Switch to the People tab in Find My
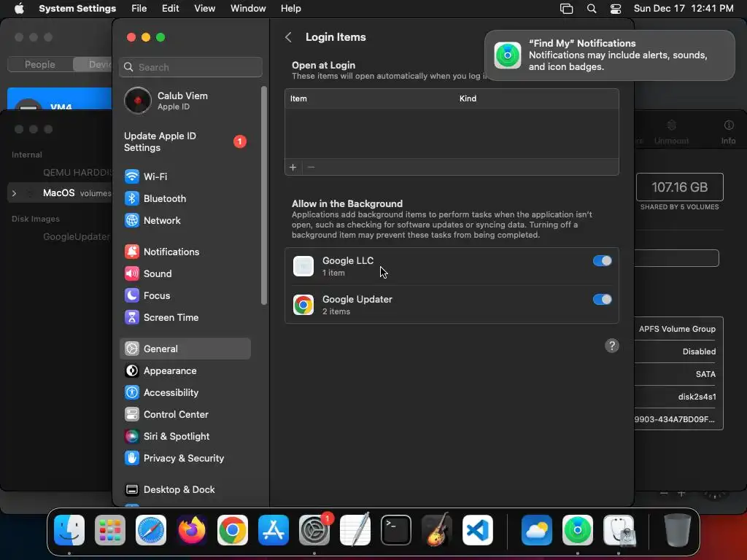Image resolution: width=747 pixels, height=560 pixels. pos(40,64)
